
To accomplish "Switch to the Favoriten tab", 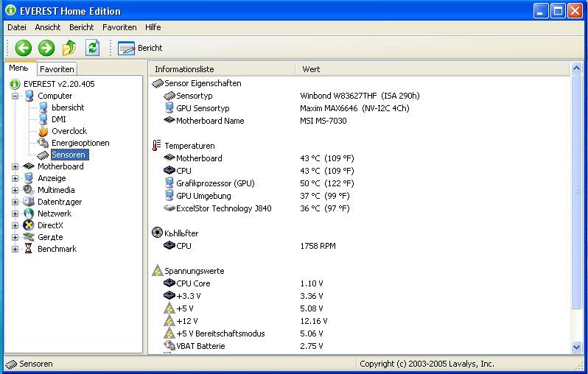I will (x=57, y=69).
